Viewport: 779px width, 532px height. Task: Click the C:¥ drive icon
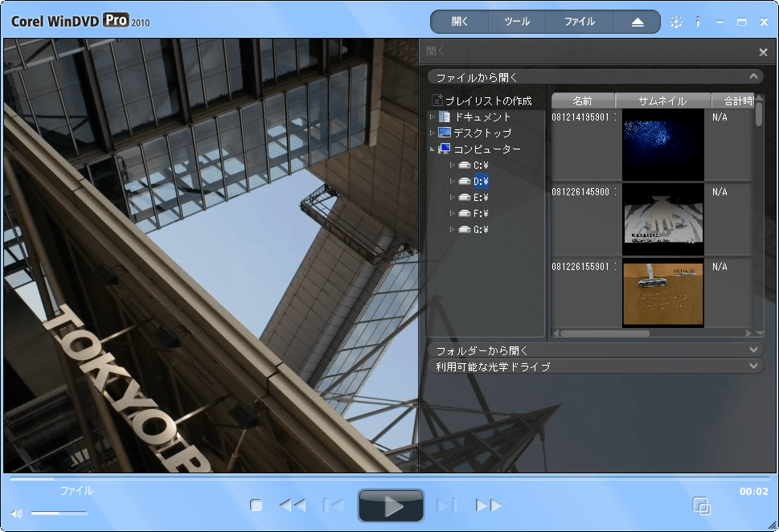(x=465, y=165)
